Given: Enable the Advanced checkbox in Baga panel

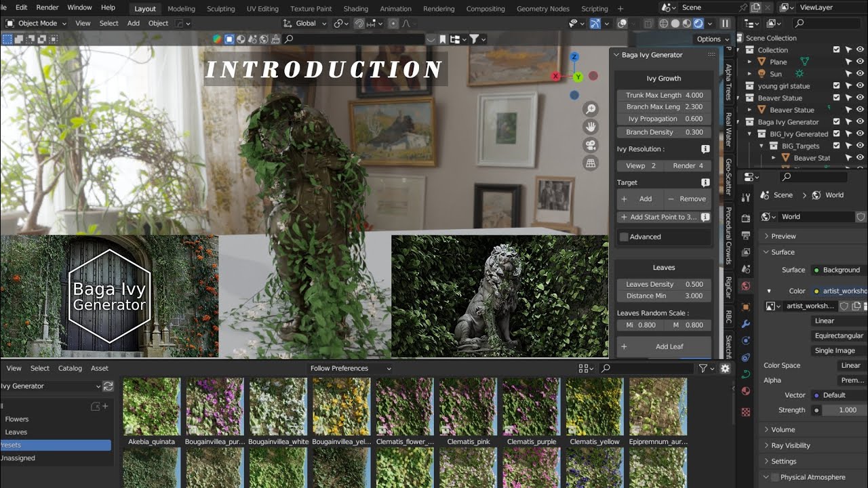Looking at the screenshot, I should pos(624,237).
